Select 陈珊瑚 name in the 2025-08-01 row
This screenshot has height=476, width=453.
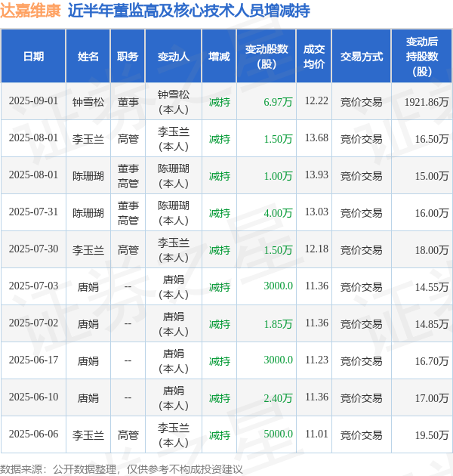click(x=88, y=176)
